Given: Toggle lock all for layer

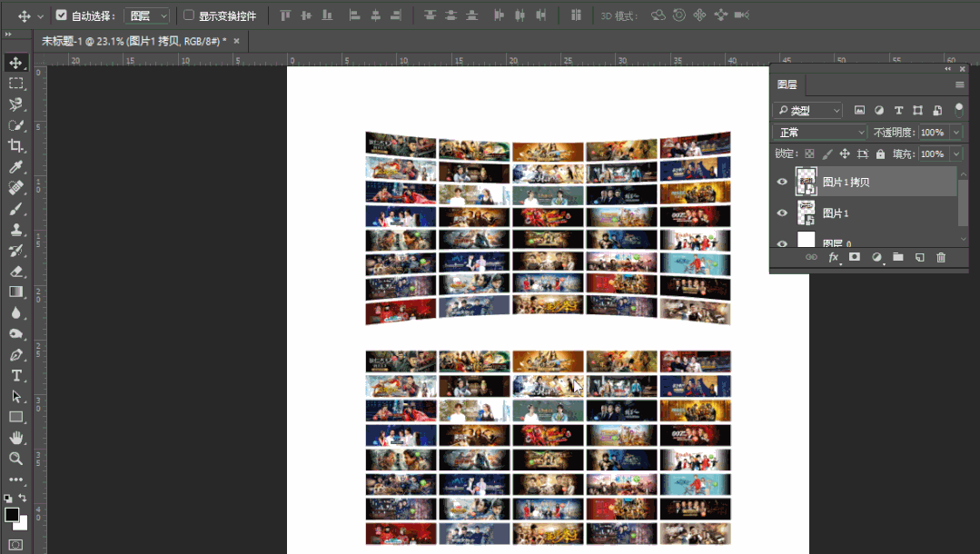Looking at the screenshot, I should coord(881,153).
